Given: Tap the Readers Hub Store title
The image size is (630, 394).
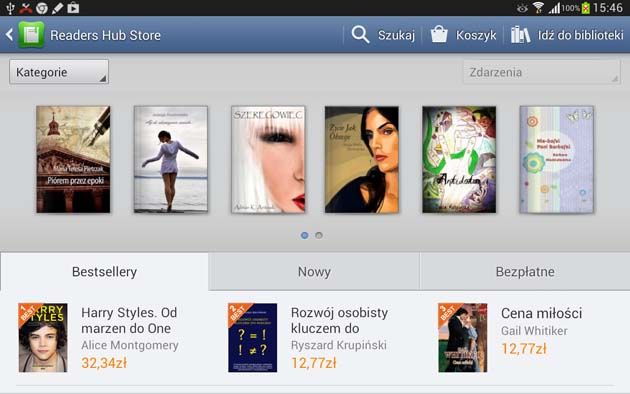Looking at the screenshot, I should pyautogui.click(x=105, y=35).
